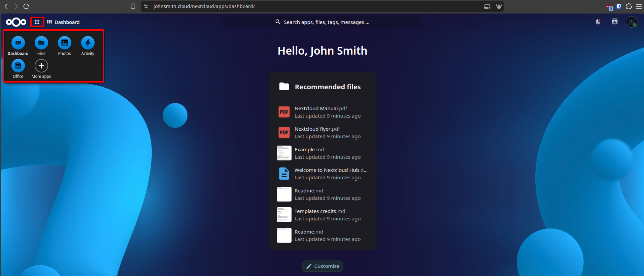Reload the page

[26, 6]
